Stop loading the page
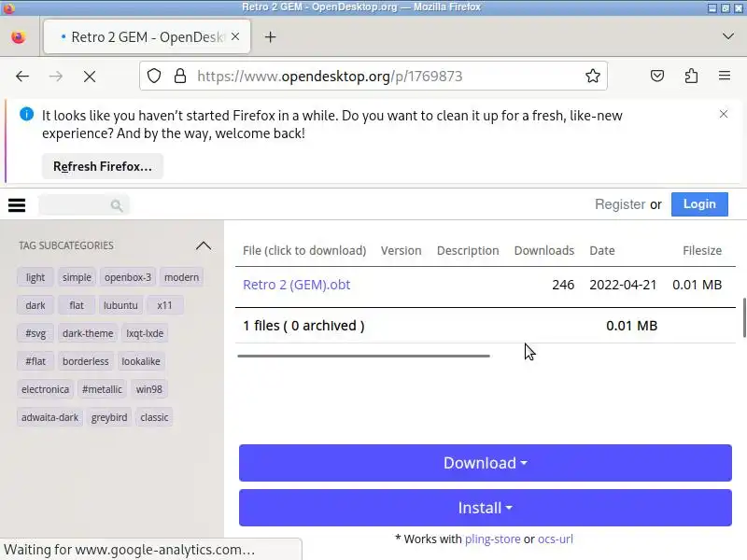Image resolution: width=747 pixels, height=560 pixels. click(90, 77)
